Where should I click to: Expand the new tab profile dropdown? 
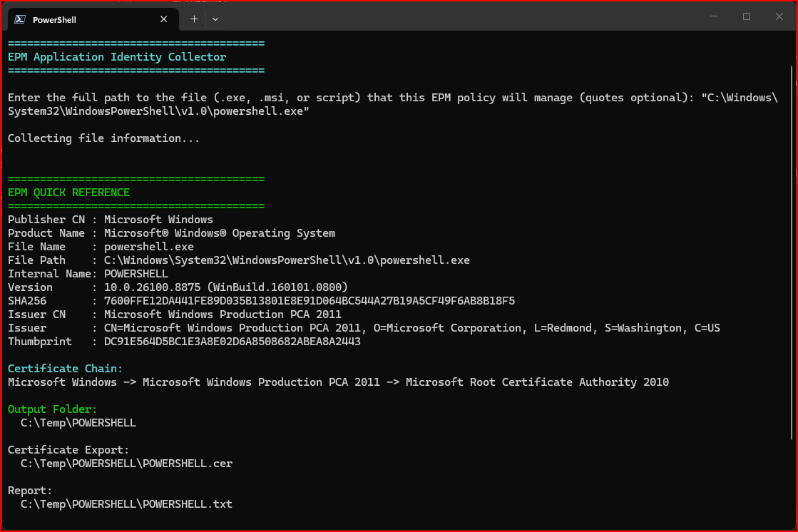pyautogui.click(x=215, y=19)
